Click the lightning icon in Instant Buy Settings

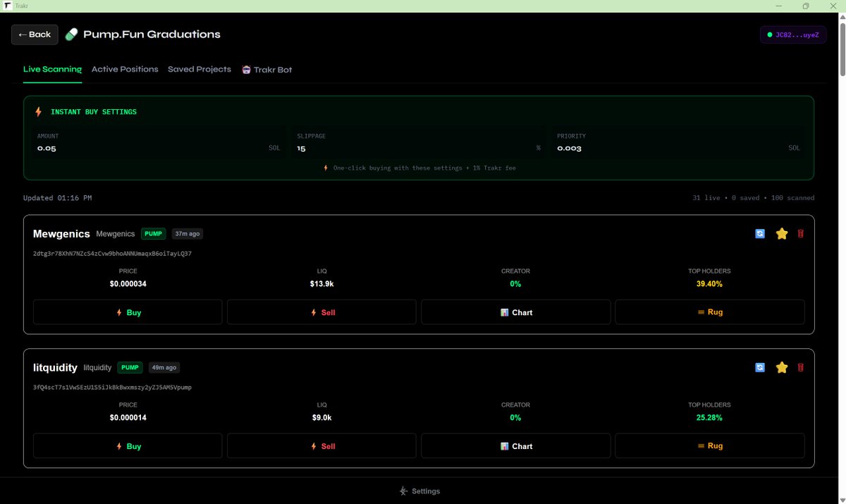click(39, 111)
